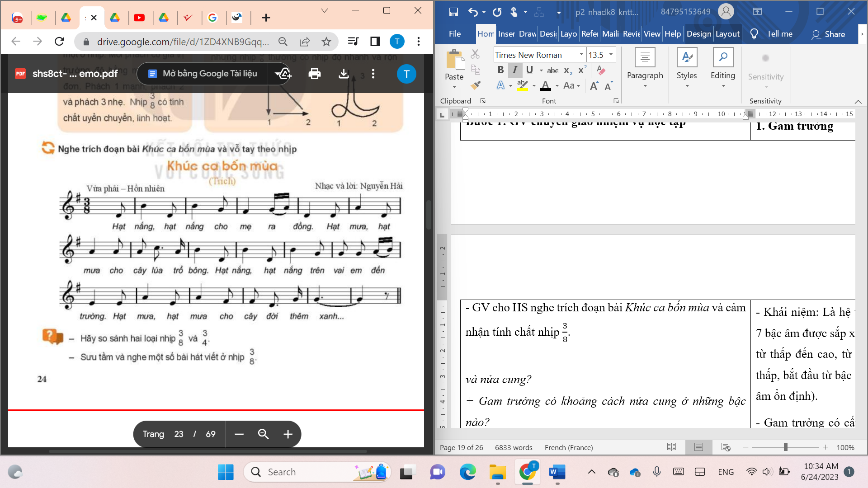Click the word count in status bar
The width and height of the screenshot is (868, 488).
(x=514, y=447)
